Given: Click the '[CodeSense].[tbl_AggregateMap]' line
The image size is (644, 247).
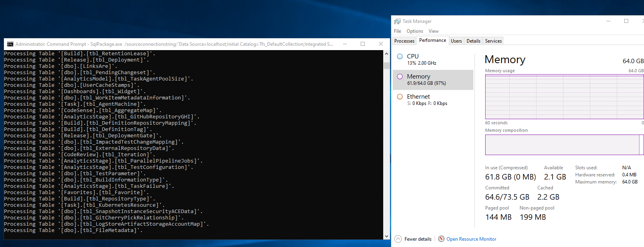Looking at the screenshot, I should (83, 110).
